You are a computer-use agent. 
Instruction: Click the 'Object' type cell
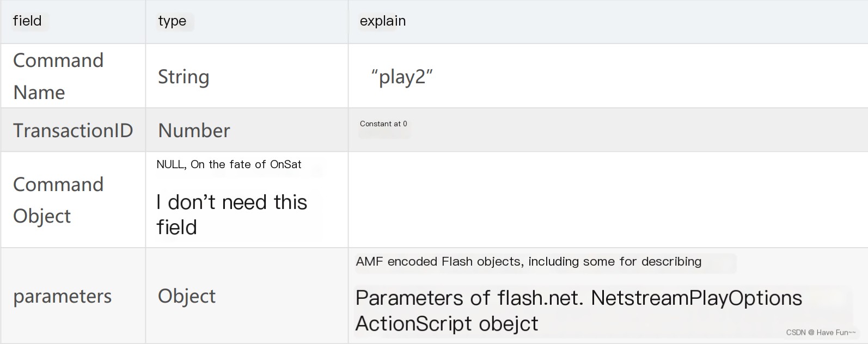click(187, 296)
